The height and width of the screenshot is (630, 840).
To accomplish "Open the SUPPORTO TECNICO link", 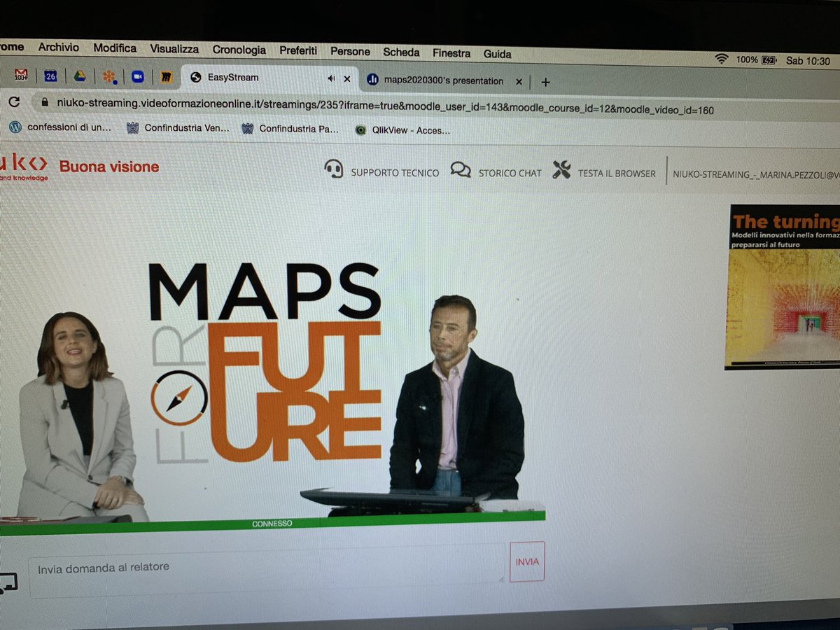I will (x=395, y=172).
